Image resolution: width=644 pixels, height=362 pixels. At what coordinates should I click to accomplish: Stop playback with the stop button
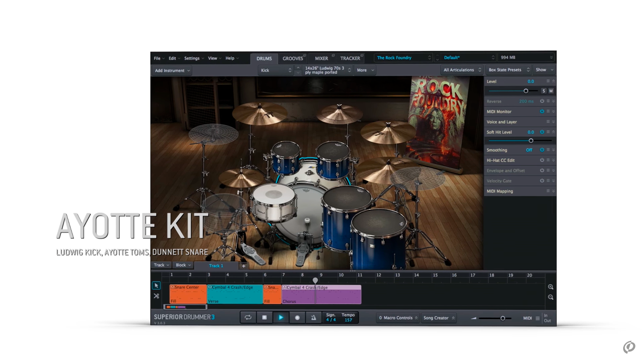point(264,318)
